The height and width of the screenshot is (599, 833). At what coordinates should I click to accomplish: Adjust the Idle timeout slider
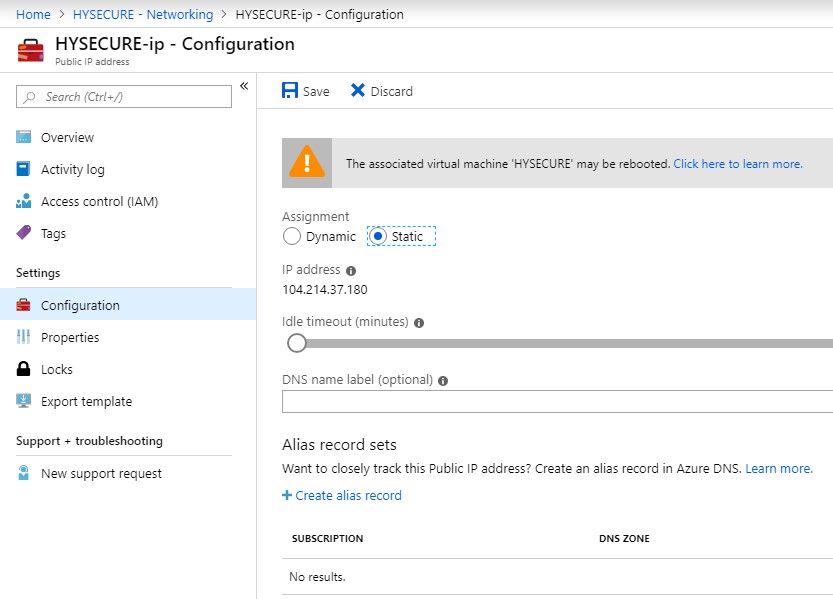(x=297, y=343)
